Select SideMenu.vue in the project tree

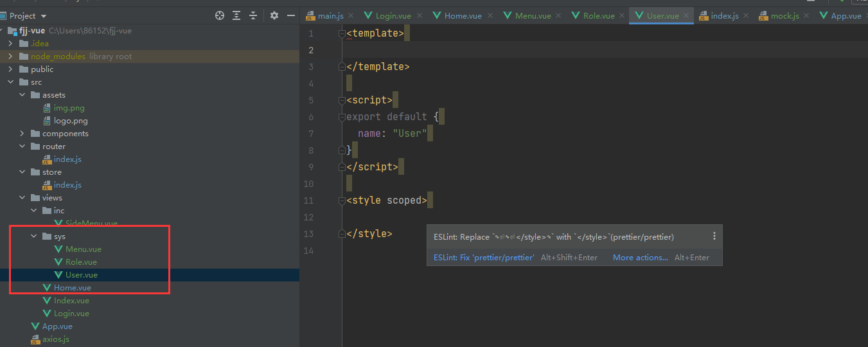91,223
